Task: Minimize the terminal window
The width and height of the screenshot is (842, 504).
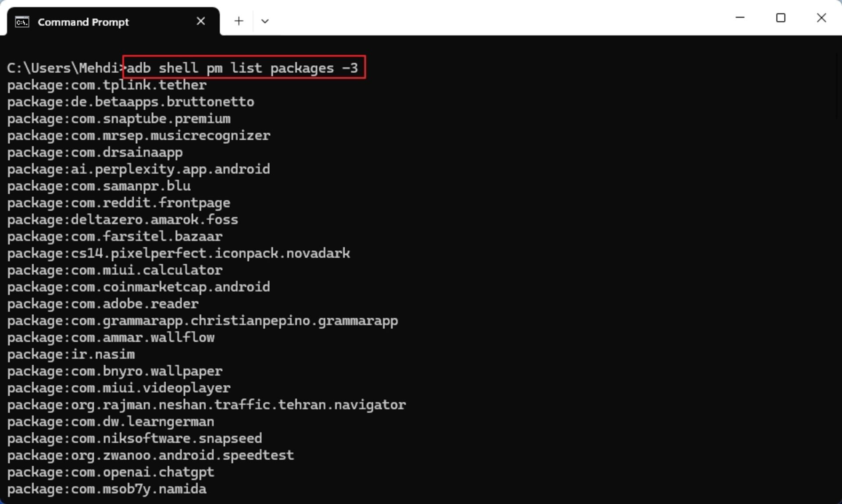Action: click(x=740, y=18)
